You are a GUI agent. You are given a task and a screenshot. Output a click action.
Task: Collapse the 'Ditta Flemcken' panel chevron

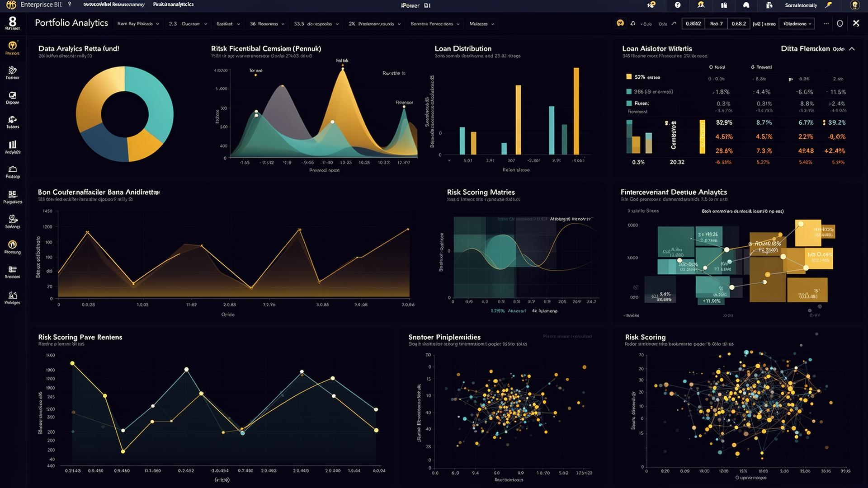click(852, 49)
